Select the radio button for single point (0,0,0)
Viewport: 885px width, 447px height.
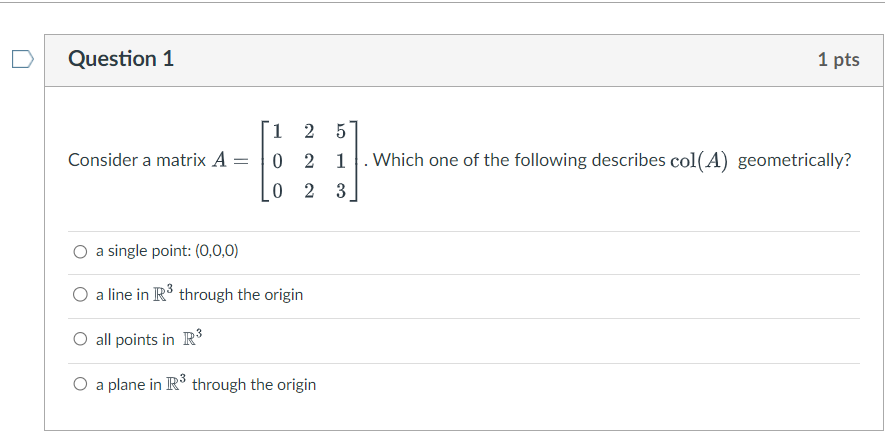[80, 251]
